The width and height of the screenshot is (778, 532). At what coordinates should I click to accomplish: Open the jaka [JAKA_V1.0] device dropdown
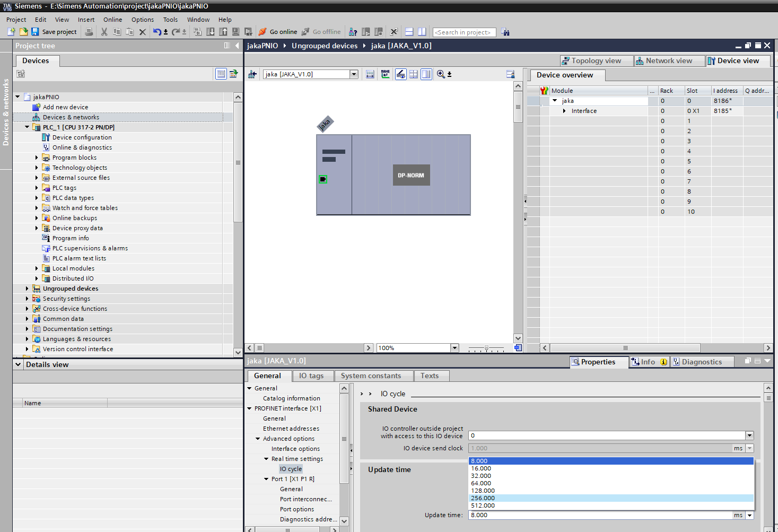pyautogui.click(x=354, y=74)
